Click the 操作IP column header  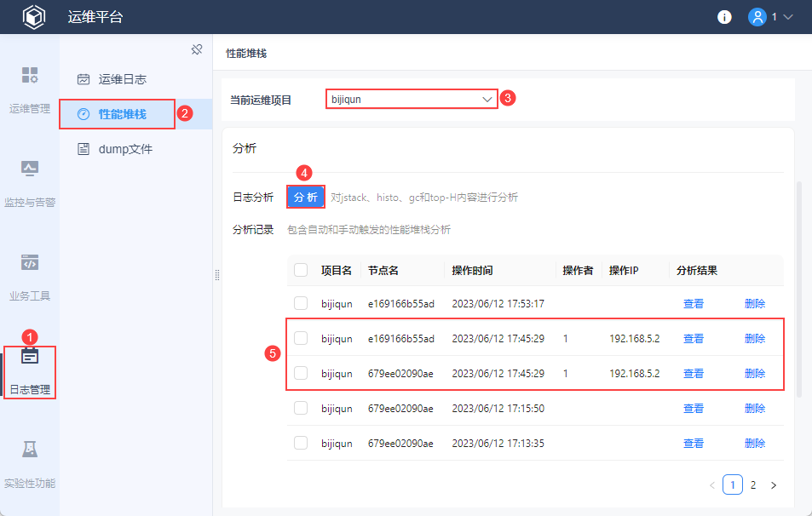(x=624, y=271)
